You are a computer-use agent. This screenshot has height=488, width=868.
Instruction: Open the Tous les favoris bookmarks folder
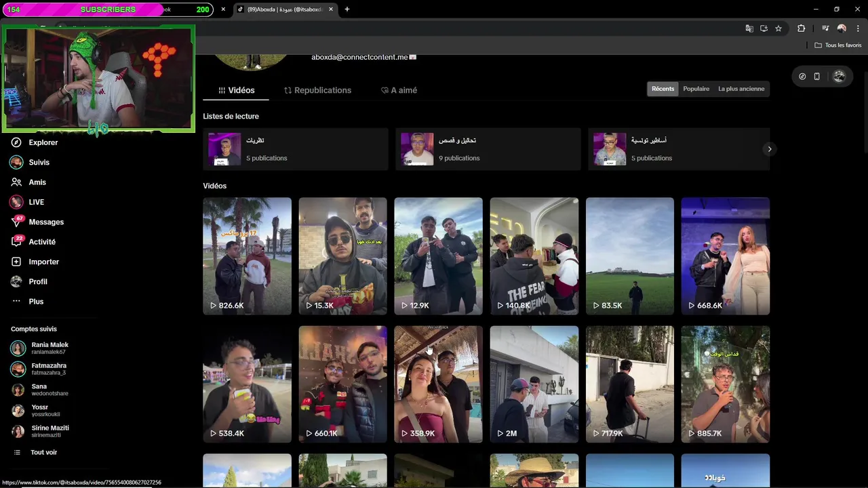838,45
